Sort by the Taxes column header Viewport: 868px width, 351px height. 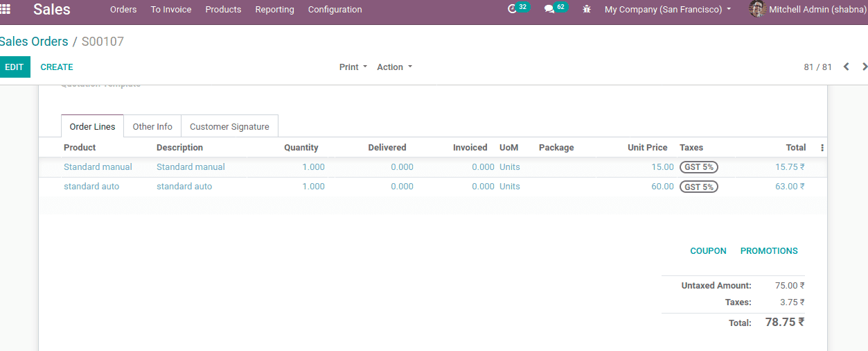click(691, 148)
